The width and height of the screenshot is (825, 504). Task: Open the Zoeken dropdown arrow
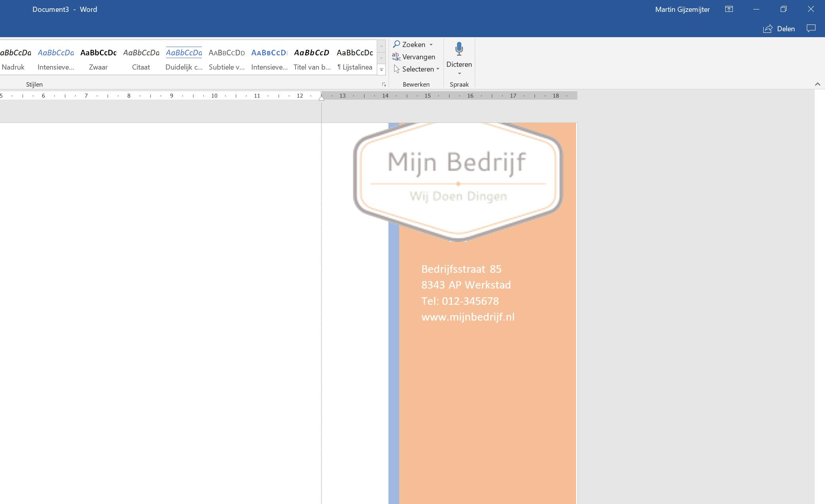pos(431,45)
